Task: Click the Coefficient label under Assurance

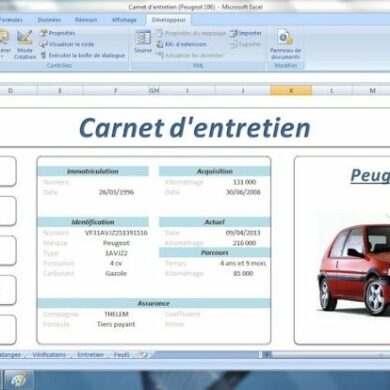Action: click(x=182, y=314)
